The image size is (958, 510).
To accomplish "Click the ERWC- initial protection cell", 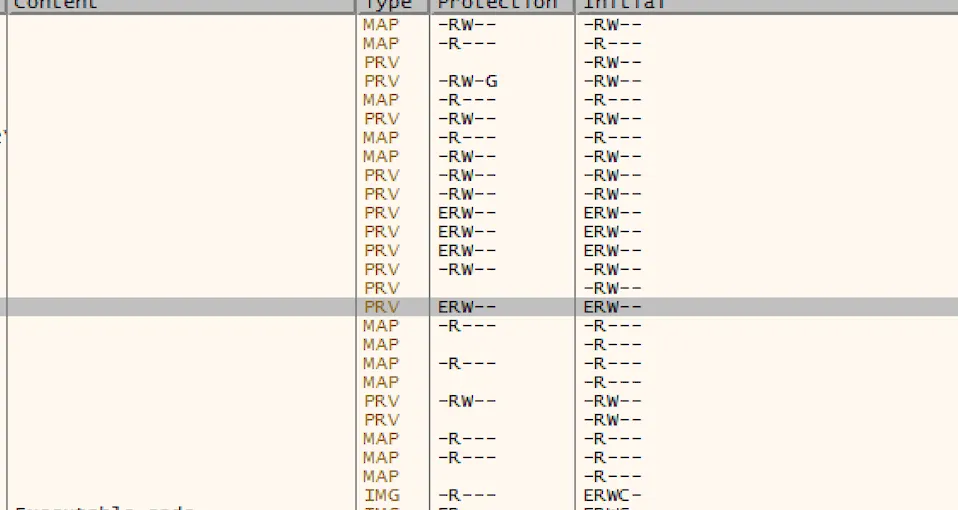I will 612,495.
